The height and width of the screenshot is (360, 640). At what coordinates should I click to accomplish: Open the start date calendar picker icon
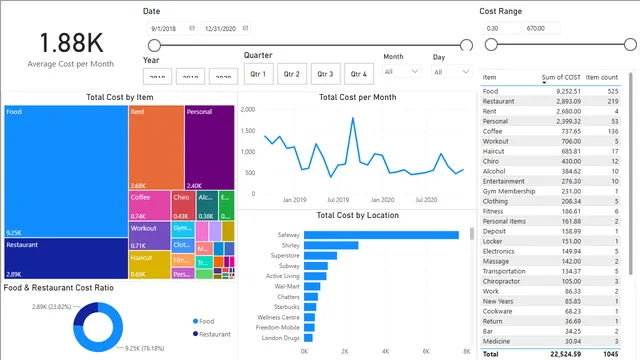192,28
